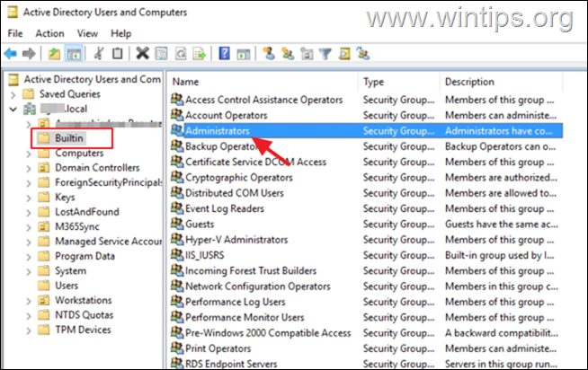Select the Administrators group row
The image size is (588, 370).
[367, 131]
